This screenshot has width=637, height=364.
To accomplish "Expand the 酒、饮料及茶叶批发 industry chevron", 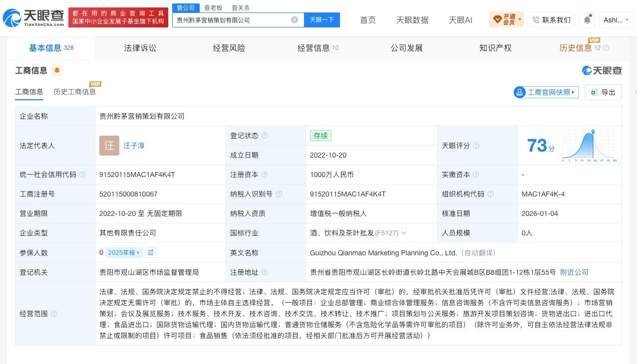I will [x=404, y=233].
